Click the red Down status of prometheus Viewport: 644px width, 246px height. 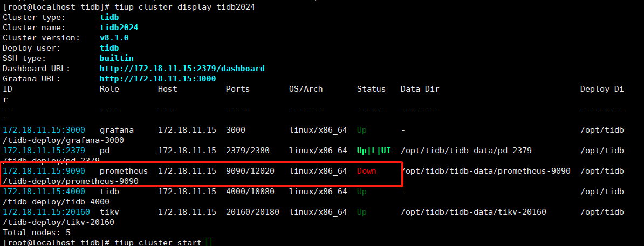[x=367, y=171]
